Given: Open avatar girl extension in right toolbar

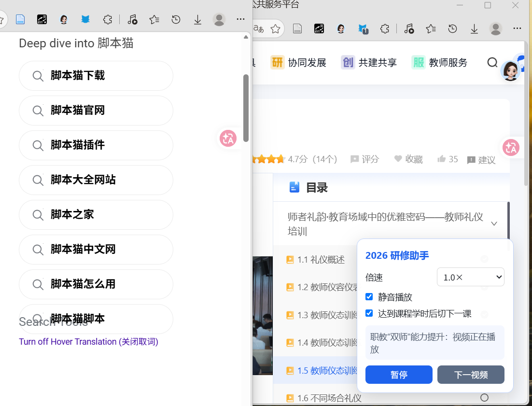Looking at the screenshot, I should click(x=341, y=29).
